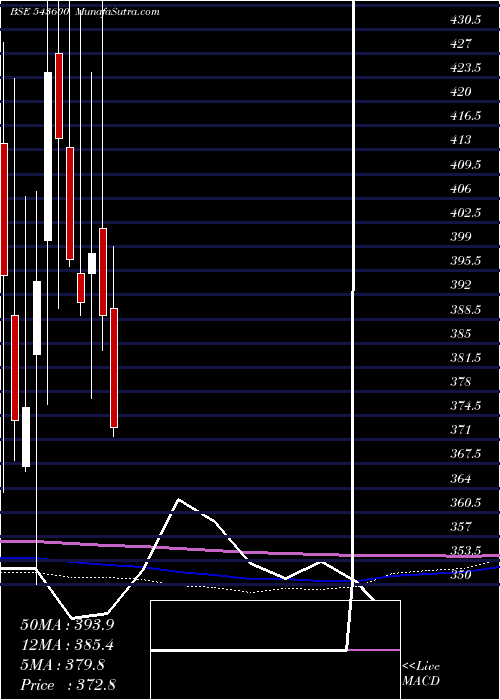Click the 12MA : 385.4 readout
Viewport: 500px width, 700px height.
(x=67, y=645)
